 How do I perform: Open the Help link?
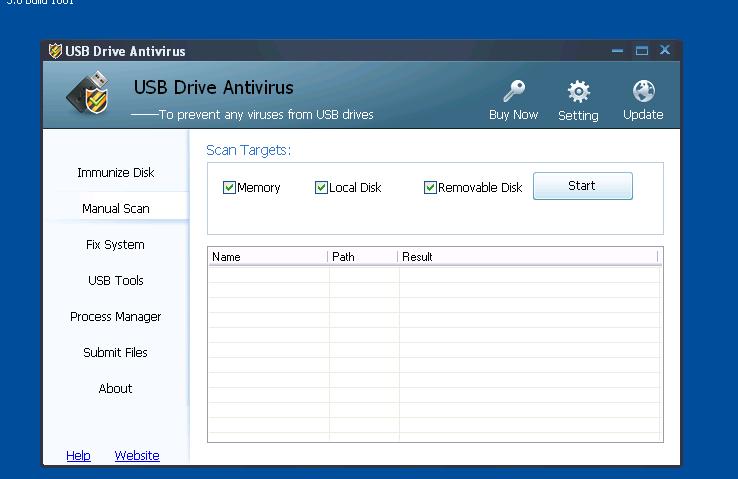pos(78,455)
